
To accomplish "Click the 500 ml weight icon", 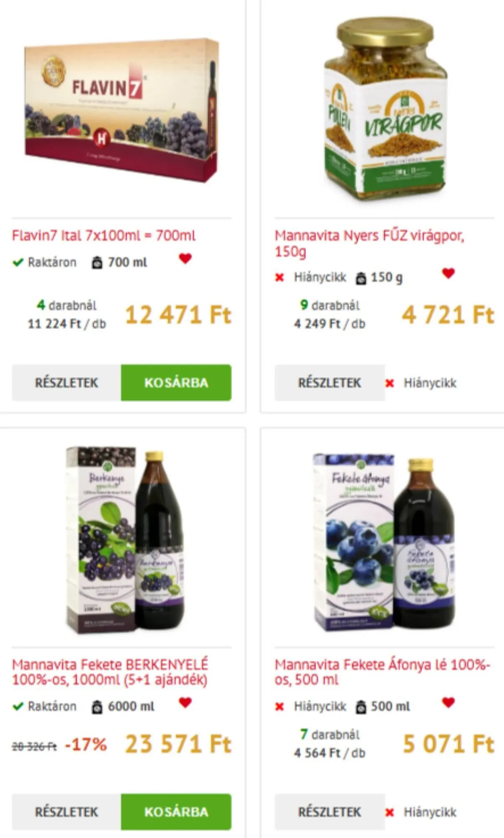I will (x=361, y=707).
